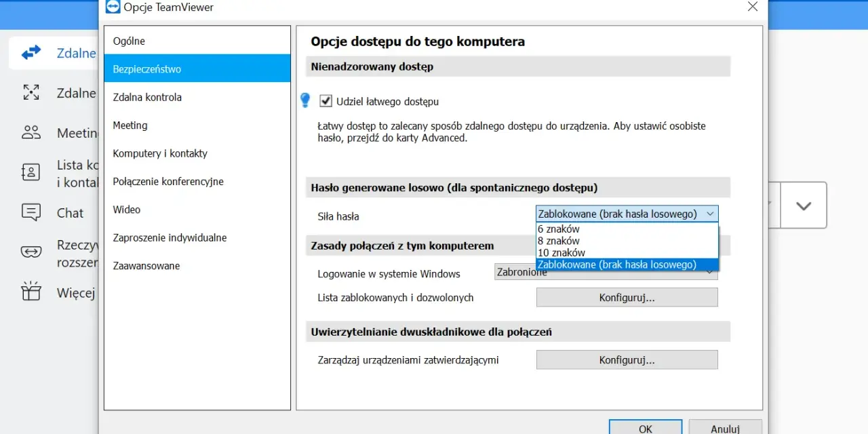
Task: Open Komputery i kontakty settings
Action: (x=197, y=153)
